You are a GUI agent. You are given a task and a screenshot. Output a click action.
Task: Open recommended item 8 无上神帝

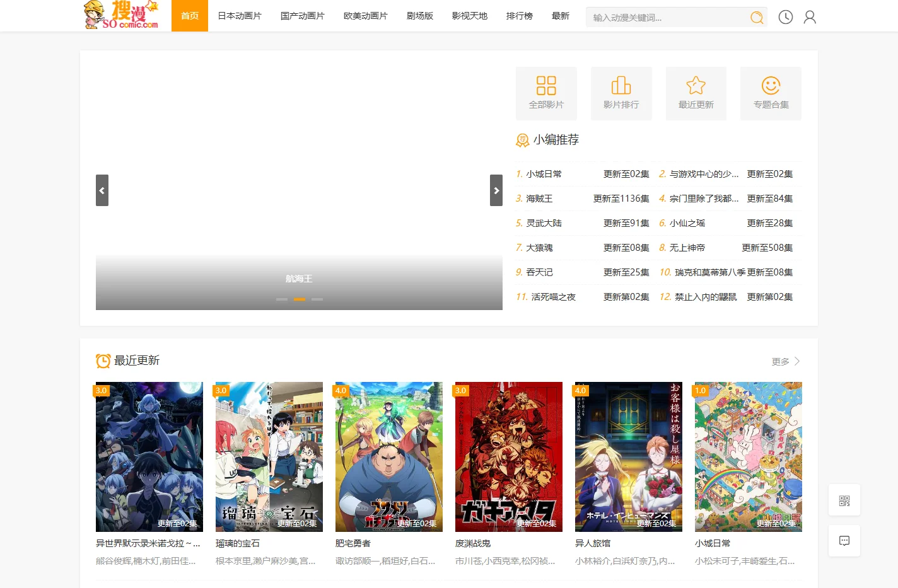pyautogui.click(x=687, y=248)
